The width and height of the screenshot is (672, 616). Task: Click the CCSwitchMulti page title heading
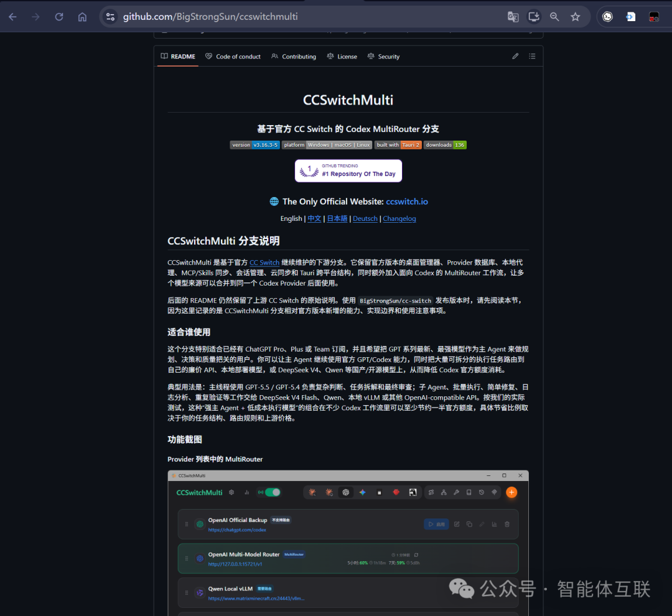[x=348, y=100]
